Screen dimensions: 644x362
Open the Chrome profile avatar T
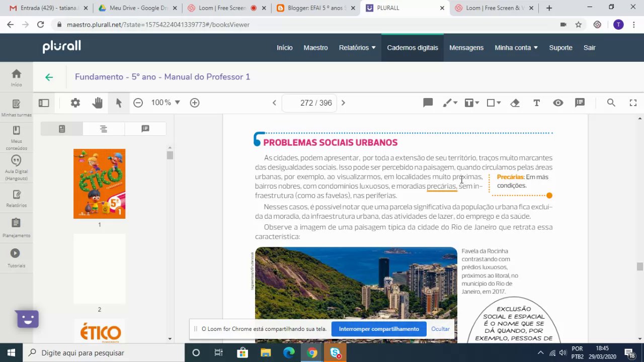[x=618, y=25]
